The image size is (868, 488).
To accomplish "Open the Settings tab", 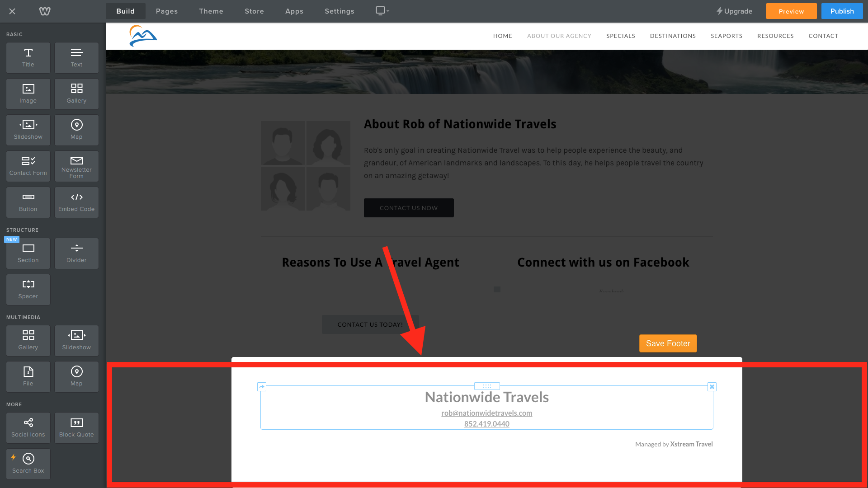I will point(340,11).
